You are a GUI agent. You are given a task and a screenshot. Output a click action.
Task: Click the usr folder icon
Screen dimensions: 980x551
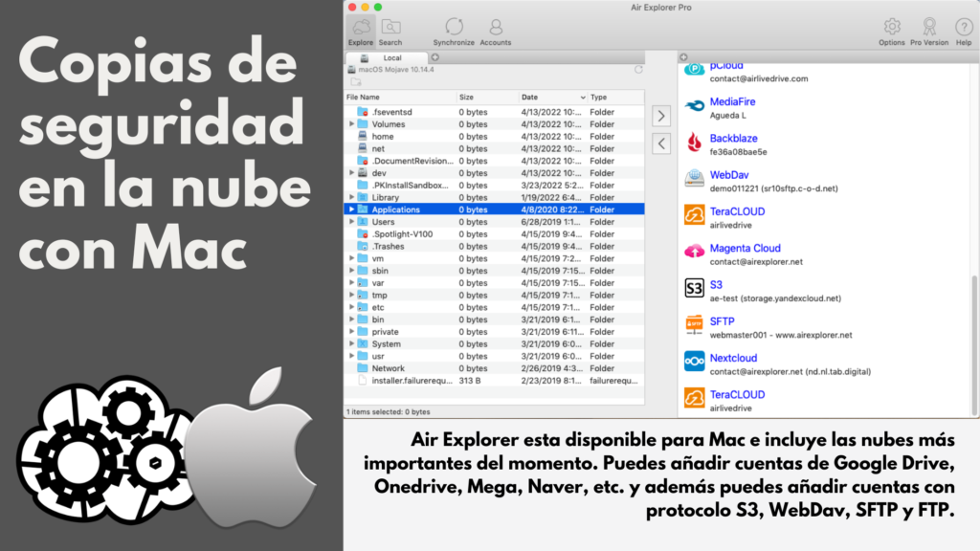[363, 356]
